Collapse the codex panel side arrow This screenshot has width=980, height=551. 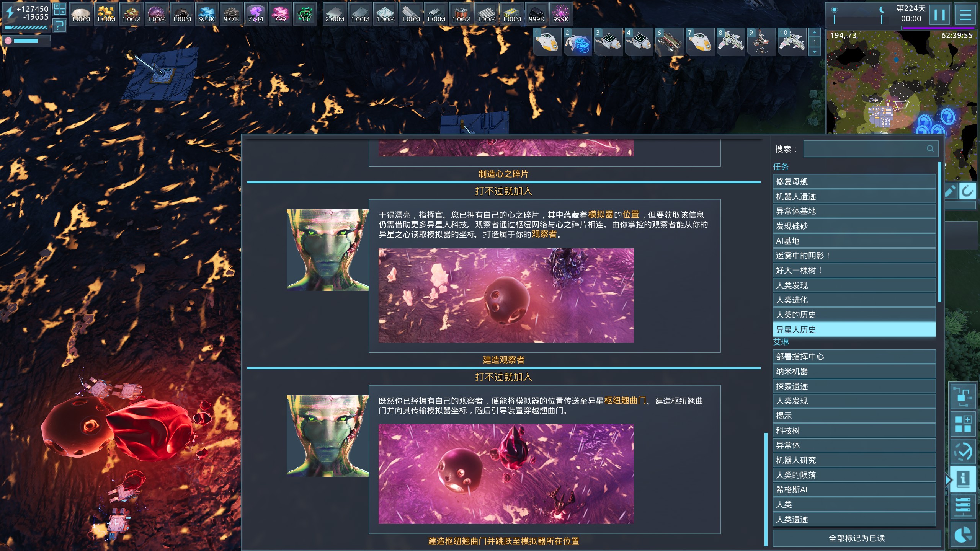(x=948, y=480)
